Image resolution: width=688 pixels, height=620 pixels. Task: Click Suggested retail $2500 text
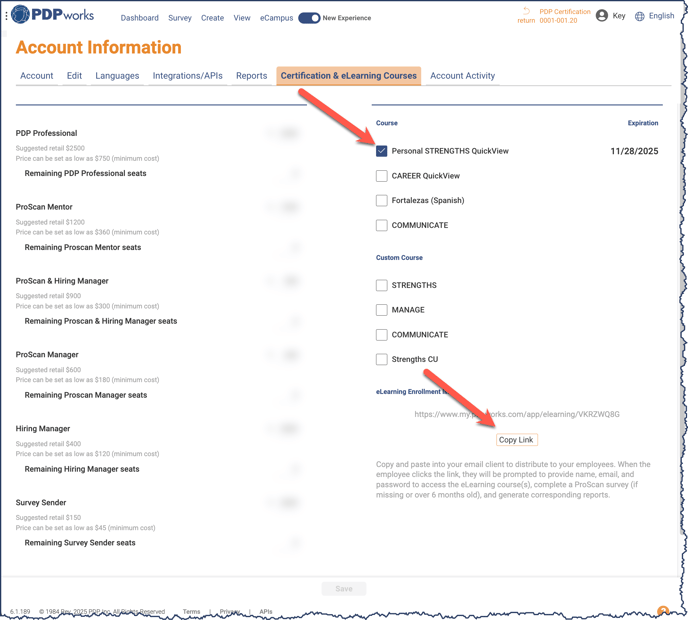(50, 148)
